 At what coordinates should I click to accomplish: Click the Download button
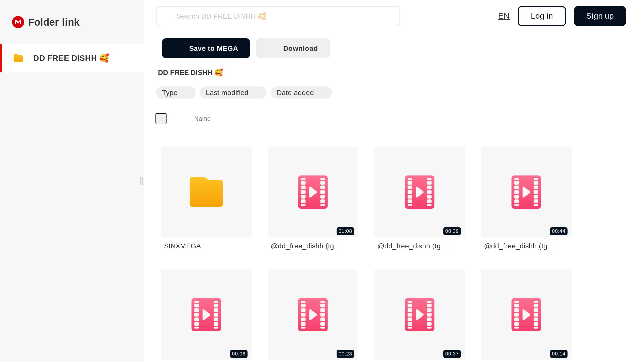(x=293, y=48)
